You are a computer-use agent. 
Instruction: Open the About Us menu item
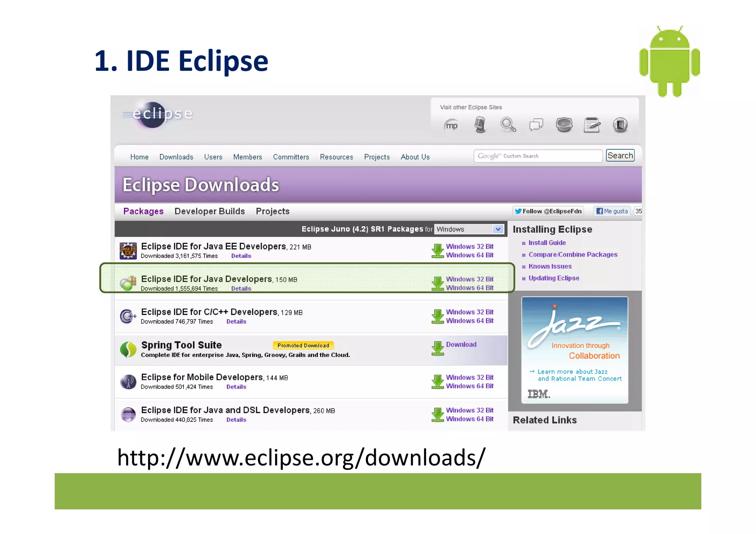click(415, 157)
